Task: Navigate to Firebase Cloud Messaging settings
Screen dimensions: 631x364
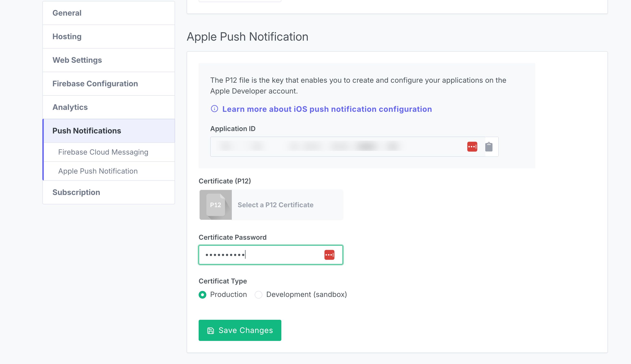Action: pos(103,152)
